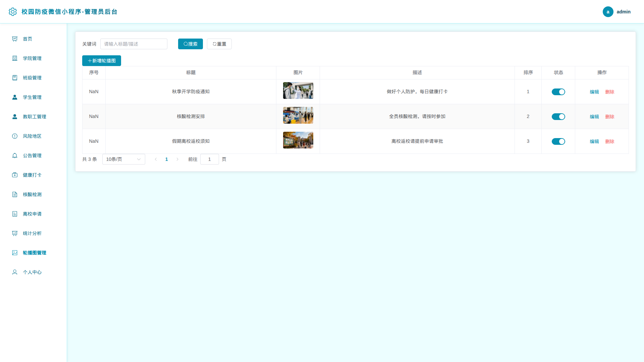
Task: Open 核酸检测 menu item
Action: (34, 194)
